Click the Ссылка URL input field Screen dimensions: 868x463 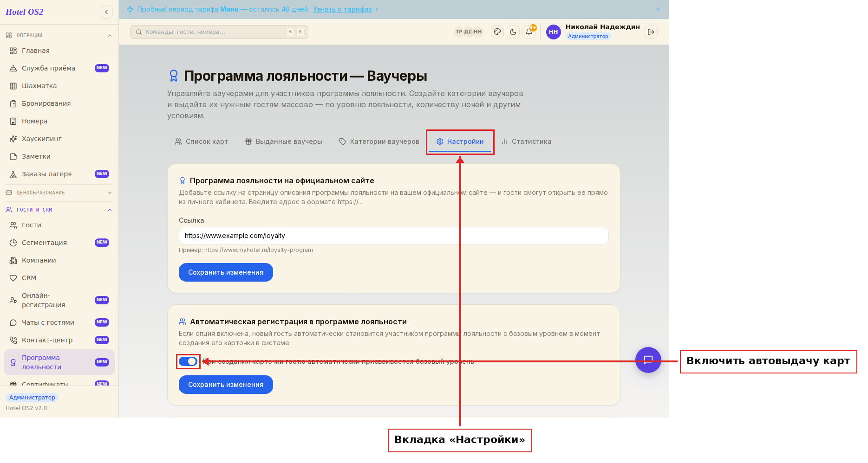pyautogui.click(x=394, y=236)
